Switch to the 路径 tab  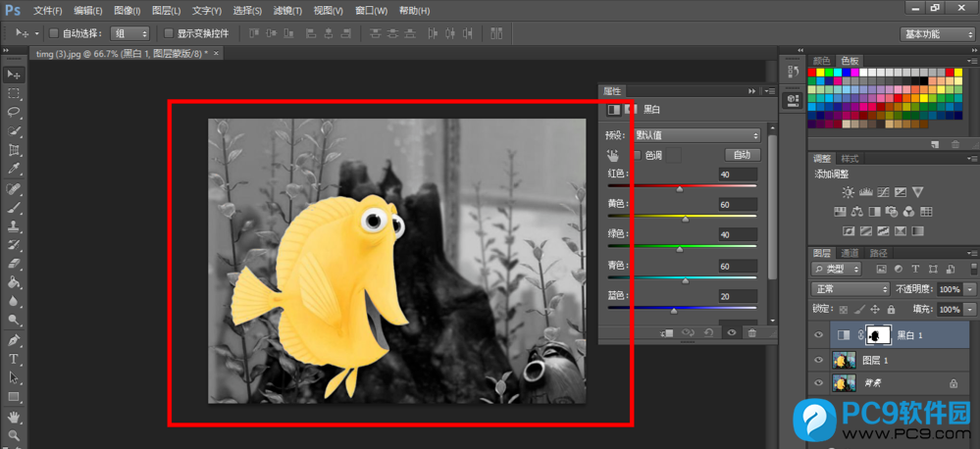point(878,253)
